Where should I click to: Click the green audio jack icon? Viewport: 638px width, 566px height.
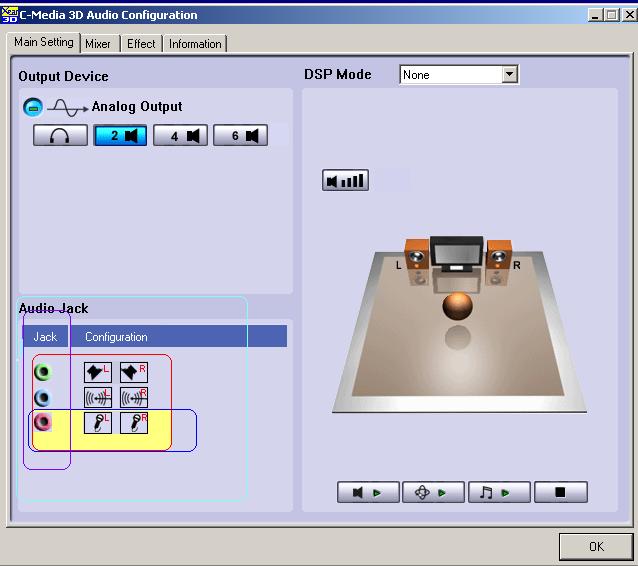[43, 372]
